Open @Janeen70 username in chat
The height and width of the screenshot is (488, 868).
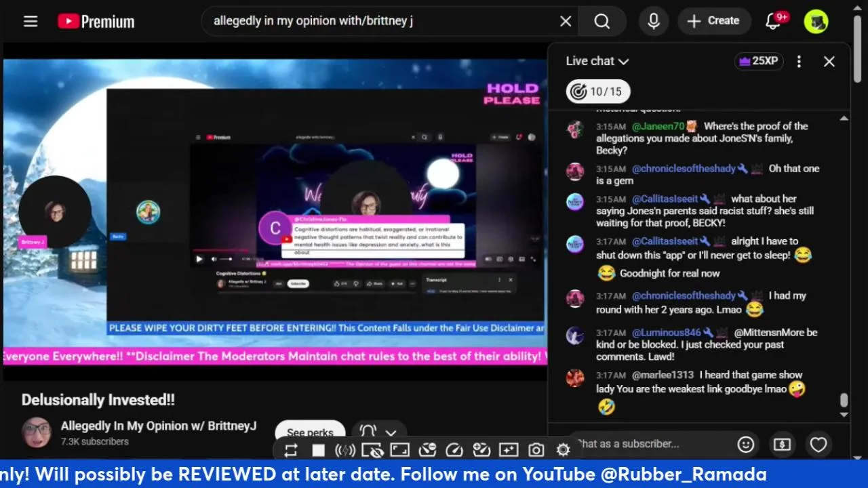point(658,126)
